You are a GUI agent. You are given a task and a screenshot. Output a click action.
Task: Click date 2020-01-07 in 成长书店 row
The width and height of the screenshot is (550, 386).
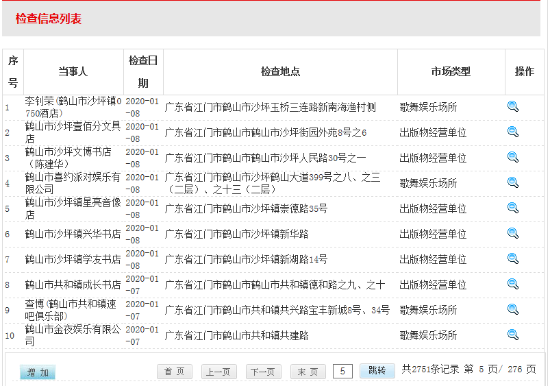tap(142, 285)
